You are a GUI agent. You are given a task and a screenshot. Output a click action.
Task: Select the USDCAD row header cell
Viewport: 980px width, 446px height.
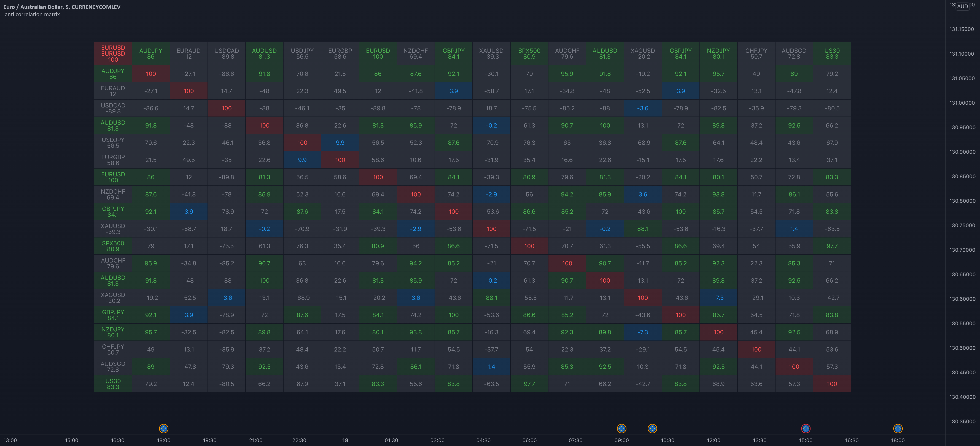(x=113, y=108)
